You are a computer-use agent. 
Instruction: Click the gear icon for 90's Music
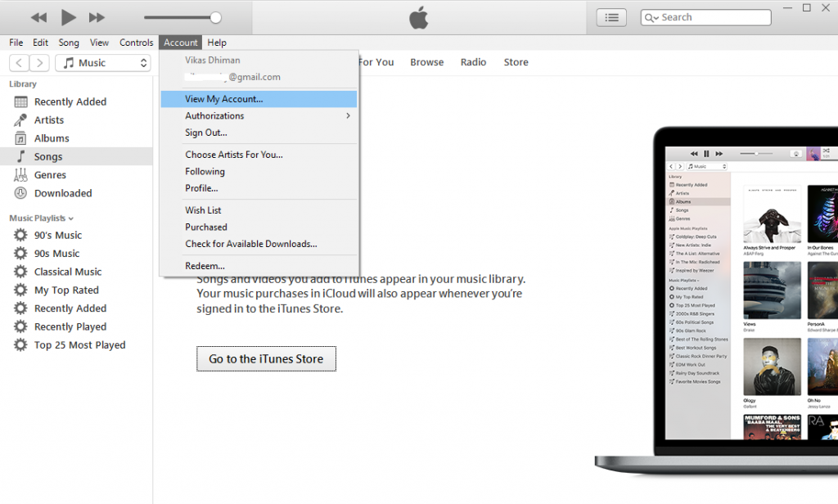point(20,235)
